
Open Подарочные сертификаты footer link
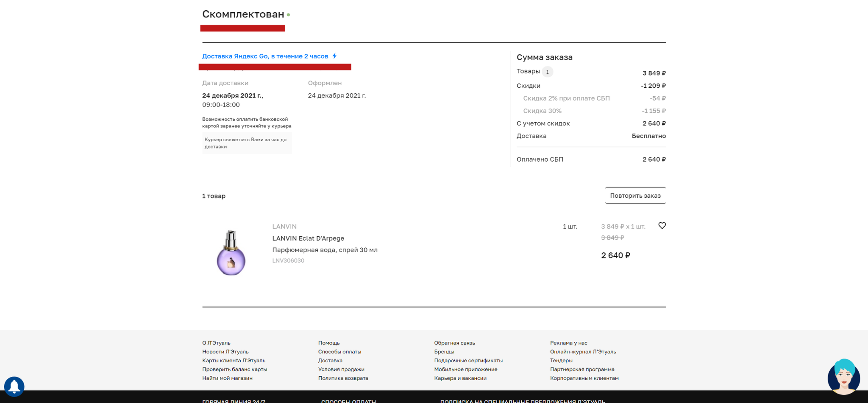468,361
